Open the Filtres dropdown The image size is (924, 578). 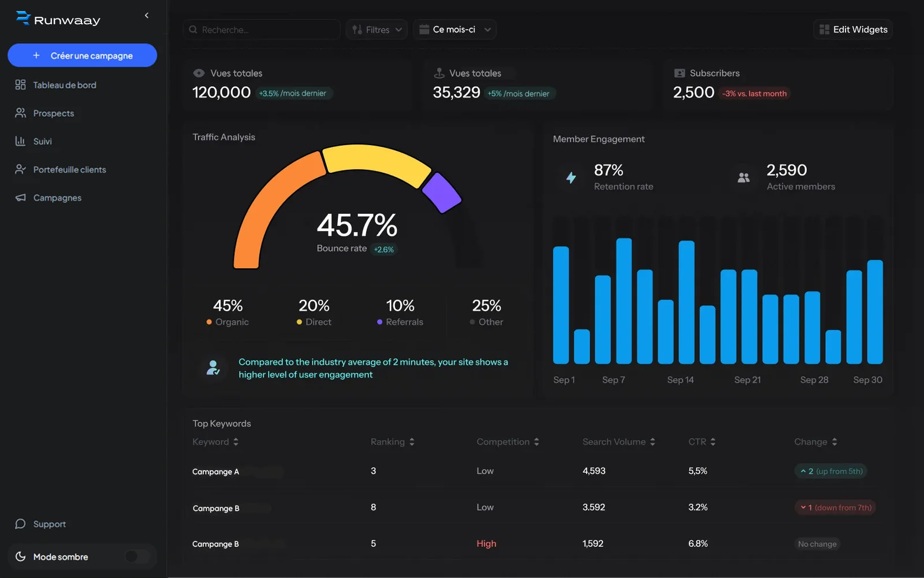(x=377, y=29)
